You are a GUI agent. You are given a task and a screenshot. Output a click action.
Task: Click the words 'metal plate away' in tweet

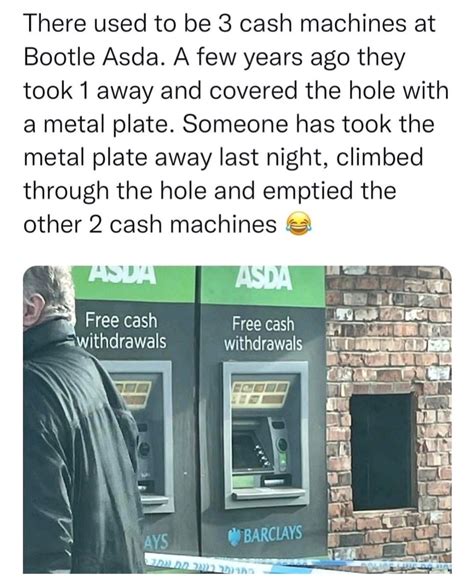pos(118,157)
